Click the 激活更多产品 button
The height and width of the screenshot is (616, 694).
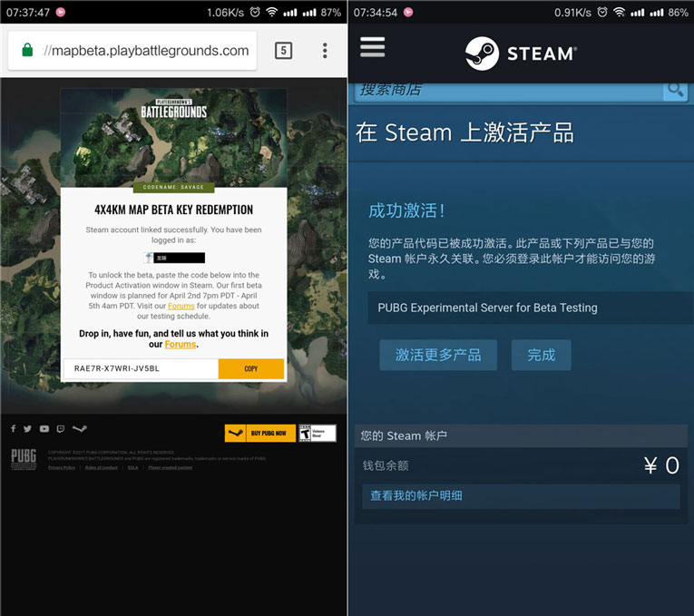(438, 355)
